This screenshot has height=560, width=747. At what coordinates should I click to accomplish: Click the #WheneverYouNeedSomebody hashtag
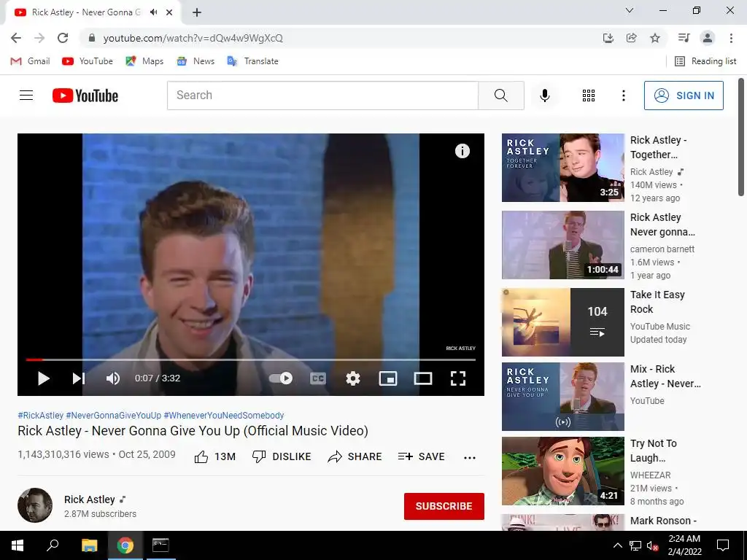pos(224,415)
